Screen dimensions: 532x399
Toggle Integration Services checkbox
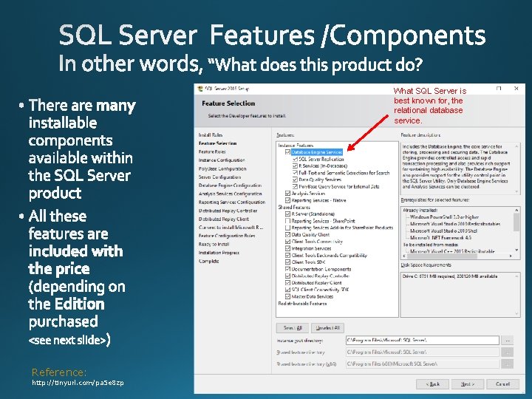pos(287,248)
